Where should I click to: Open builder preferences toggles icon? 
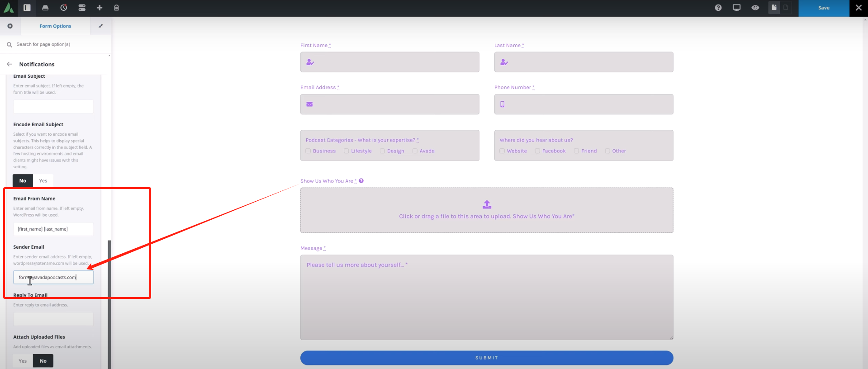click(82, 8)
